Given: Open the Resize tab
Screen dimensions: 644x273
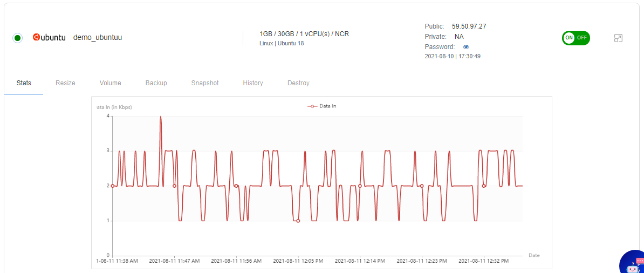Looking at the screenshot, I should coord(65,83).
